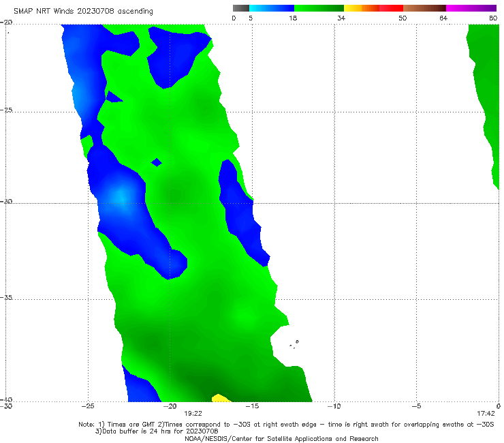Click the color bar label '50'
This screenshot has height=443, width=504.
click(403, 18)
